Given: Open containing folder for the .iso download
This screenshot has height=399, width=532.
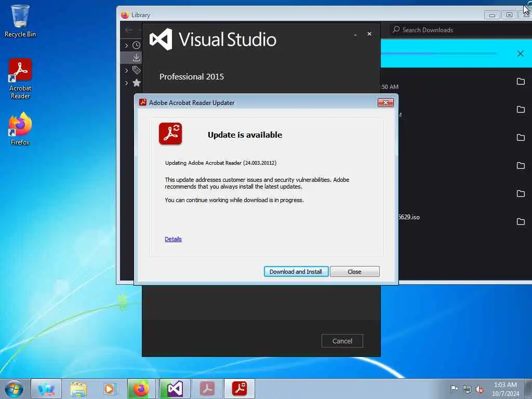Looking at the screenshot, I should 521,221.
